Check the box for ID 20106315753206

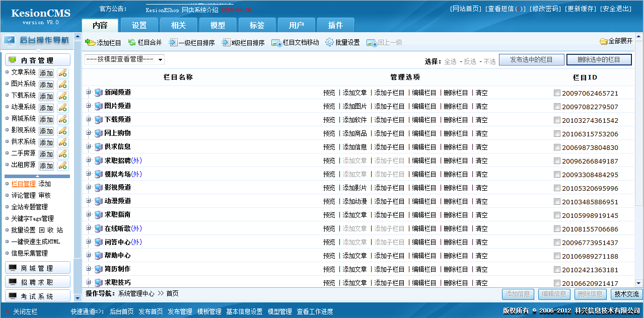[557, 134]
